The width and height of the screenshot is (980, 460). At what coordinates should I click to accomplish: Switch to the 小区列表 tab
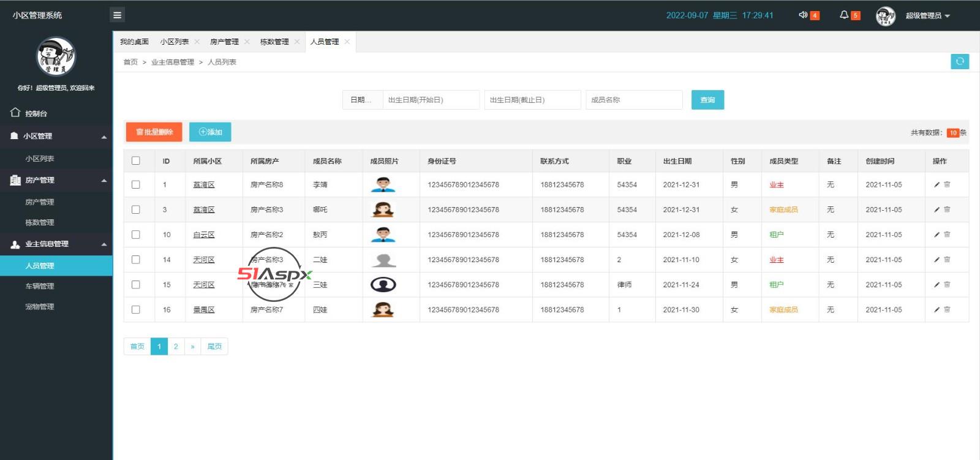(x=175, y=42)
